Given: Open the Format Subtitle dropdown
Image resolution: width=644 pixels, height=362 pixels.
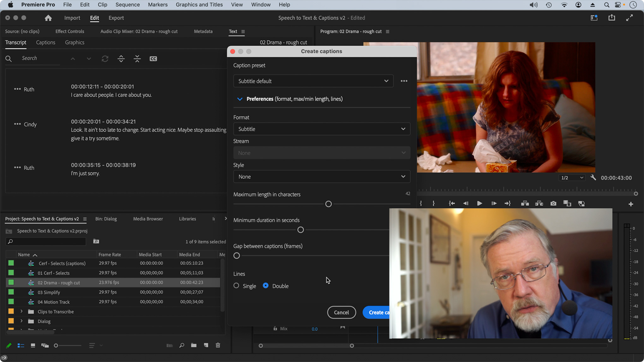Looking at the screenshot, I should point(322,129).
